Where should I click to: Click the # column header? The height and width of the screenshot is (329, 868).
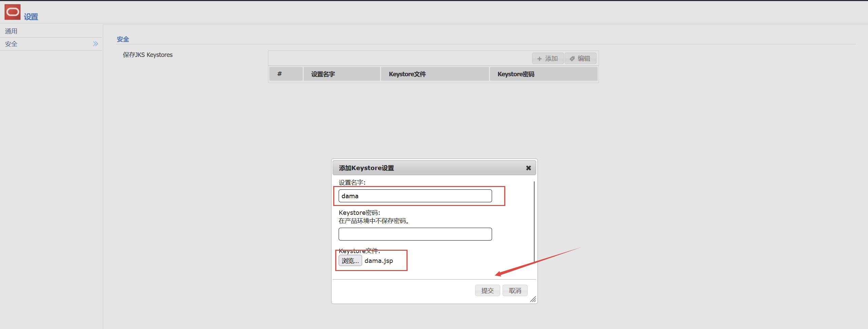click(286, 74)
